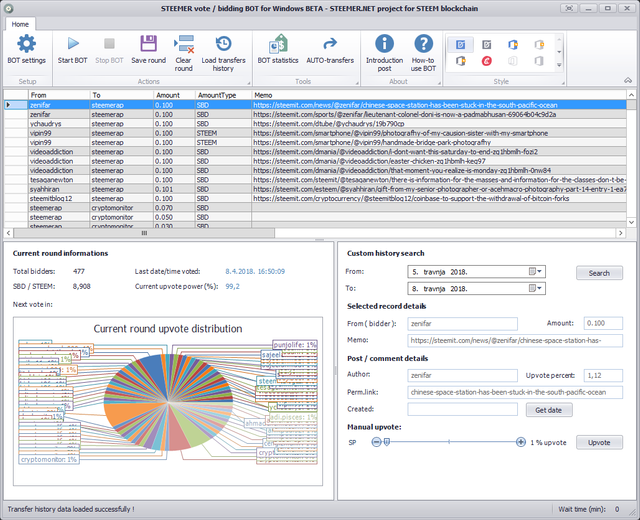The image size is (640, 520).
Task: Open BOT statistics tool
Action: coord(278,44)
